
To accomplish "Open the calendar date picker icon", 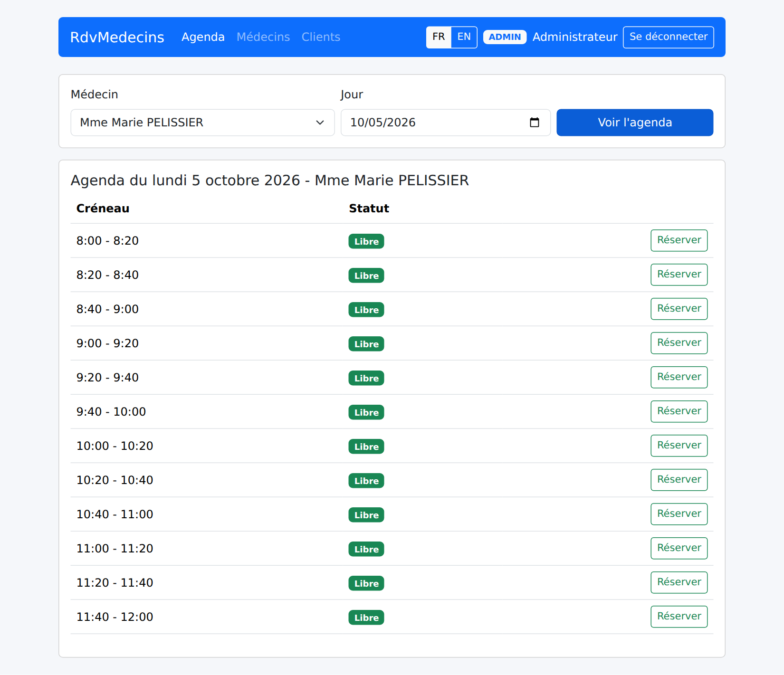I will click(x=534, y=123).
